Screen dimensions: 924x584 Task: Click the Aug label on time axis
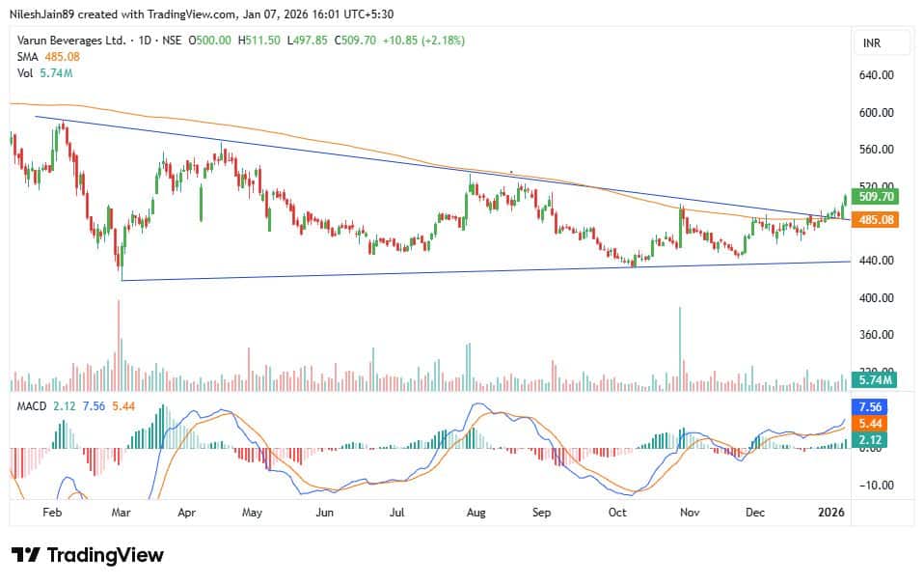tap(476, 512)
